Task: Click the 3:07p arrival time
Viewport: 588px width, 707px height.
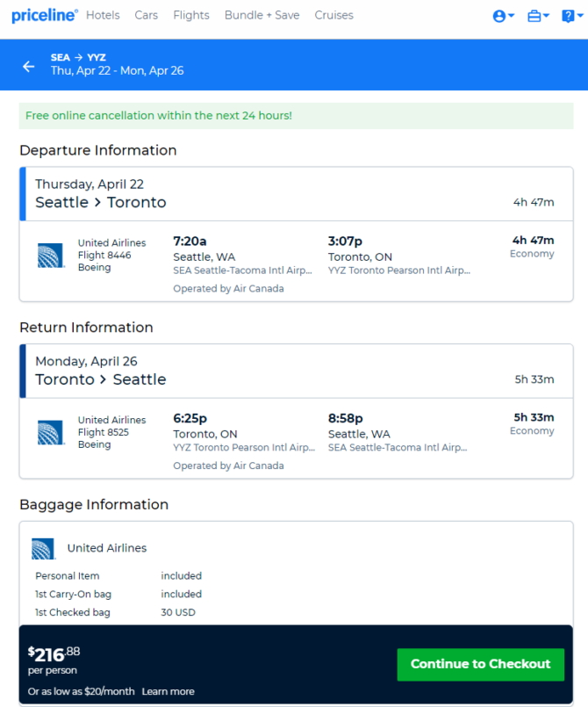Action: [345, 242]
